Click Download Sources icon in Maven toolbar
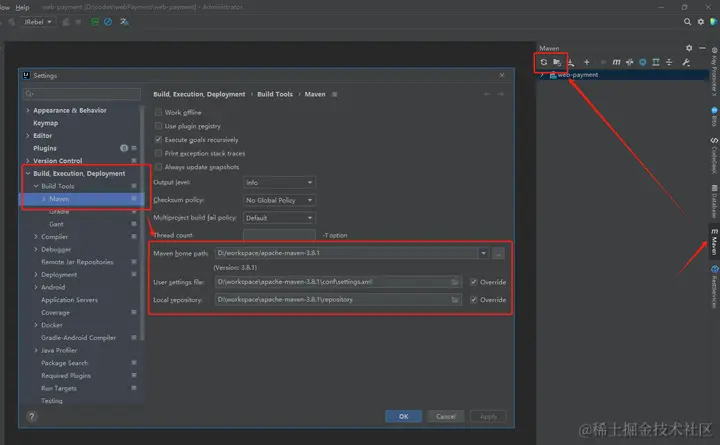 pyautogui.click(x=571, y=62)
